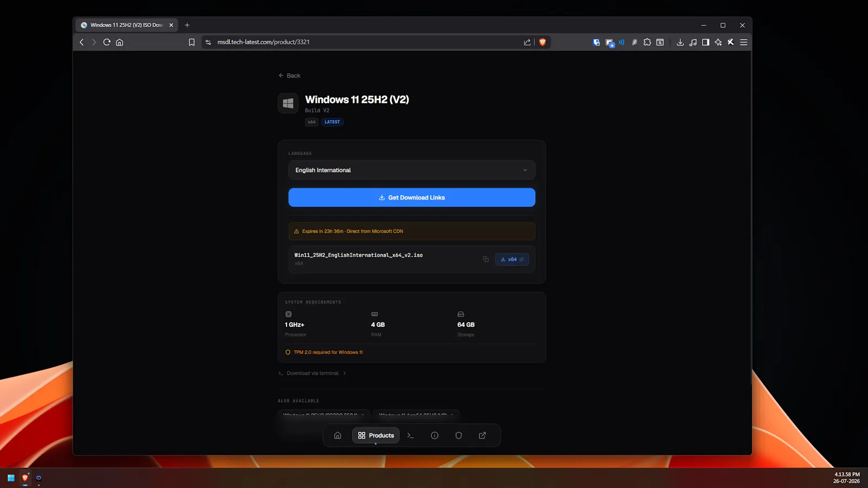Screen dimensions: 868x488
Task: Open the Windows Start menu
Action: (x=11, y=478)
